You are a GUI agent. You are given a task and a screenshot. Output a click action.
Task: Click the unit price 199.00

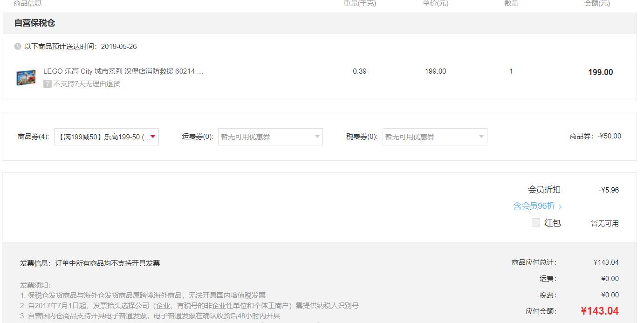(435, 71)
